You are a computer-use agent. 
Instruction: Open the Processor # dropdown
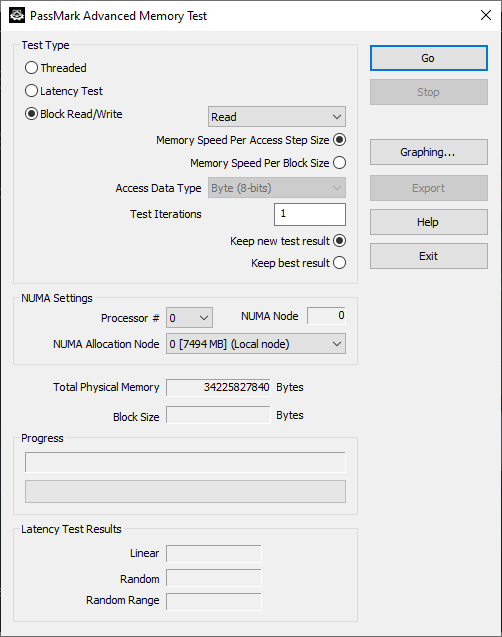tap(189, 318)
